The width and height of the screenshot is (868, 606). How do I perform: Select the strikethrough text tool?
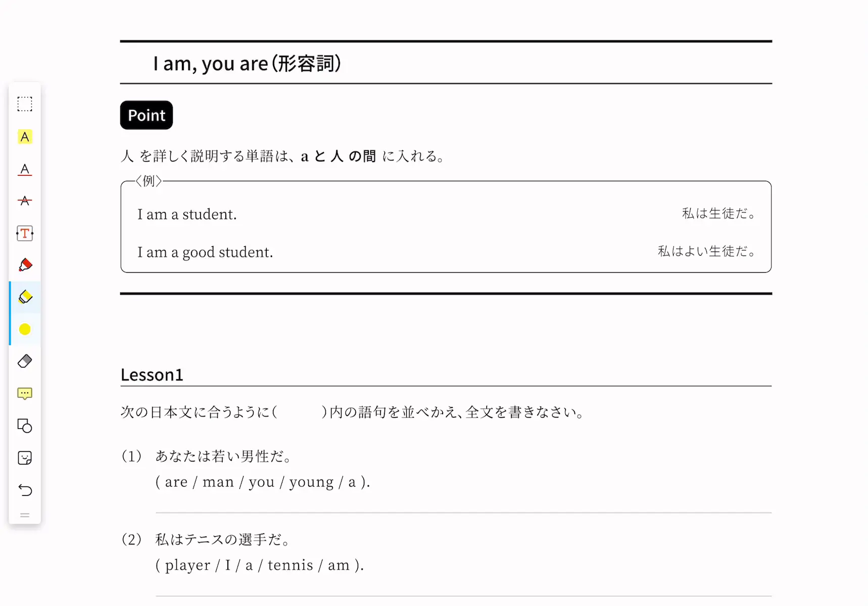tap(25, 201)
